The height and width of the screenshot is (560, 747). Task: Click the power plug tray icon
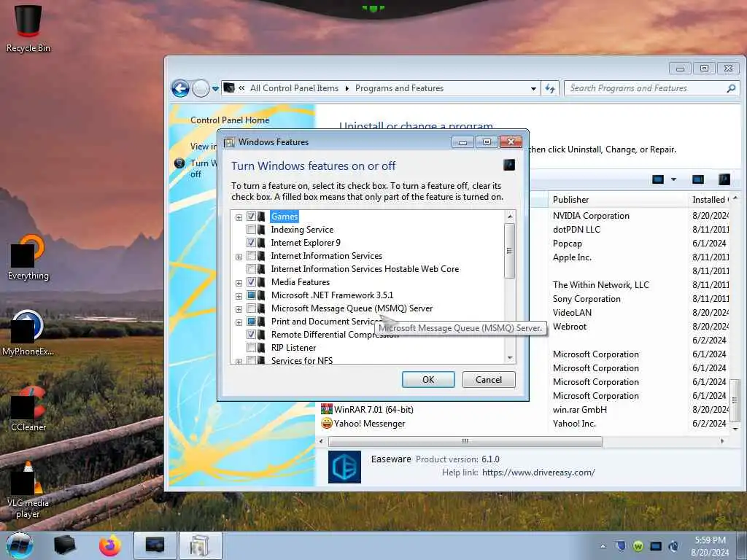673,545
